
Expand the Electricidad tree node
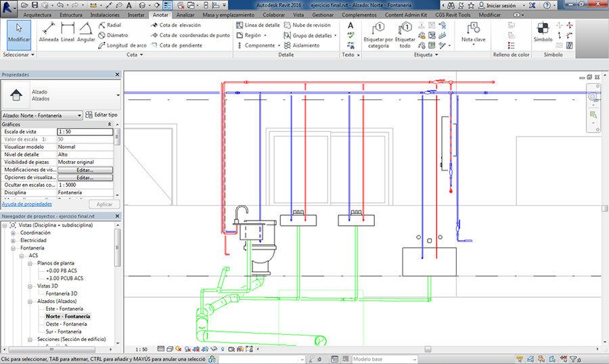tap(14, 240)
